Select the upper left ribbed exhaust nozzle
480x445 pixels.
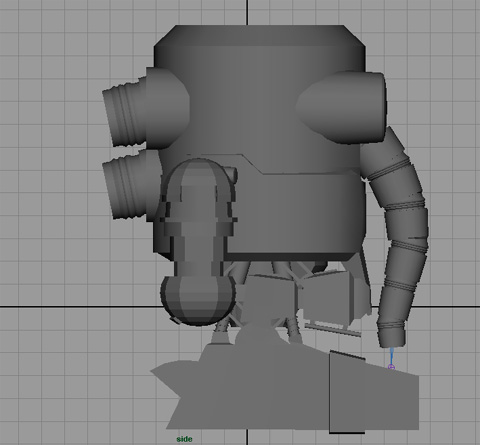pyautogui.click(x=125, y=113)
